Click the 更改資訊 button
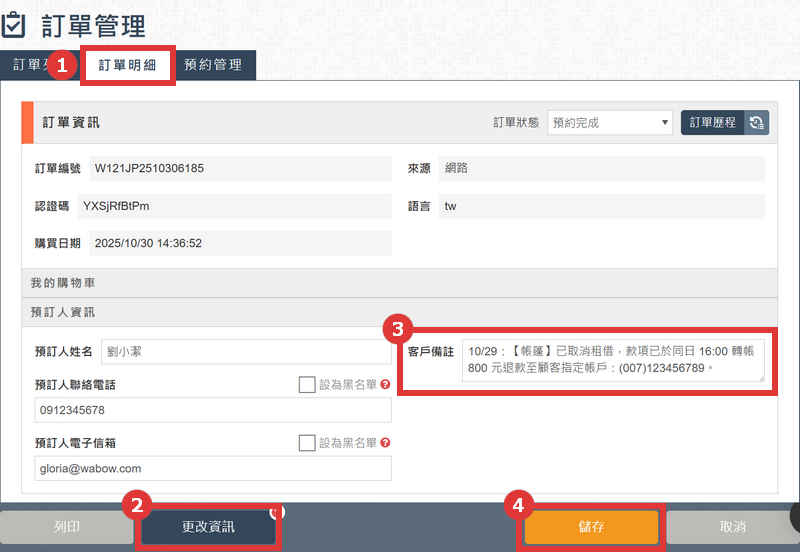800x552 pixels. click(x=208, y=527)
